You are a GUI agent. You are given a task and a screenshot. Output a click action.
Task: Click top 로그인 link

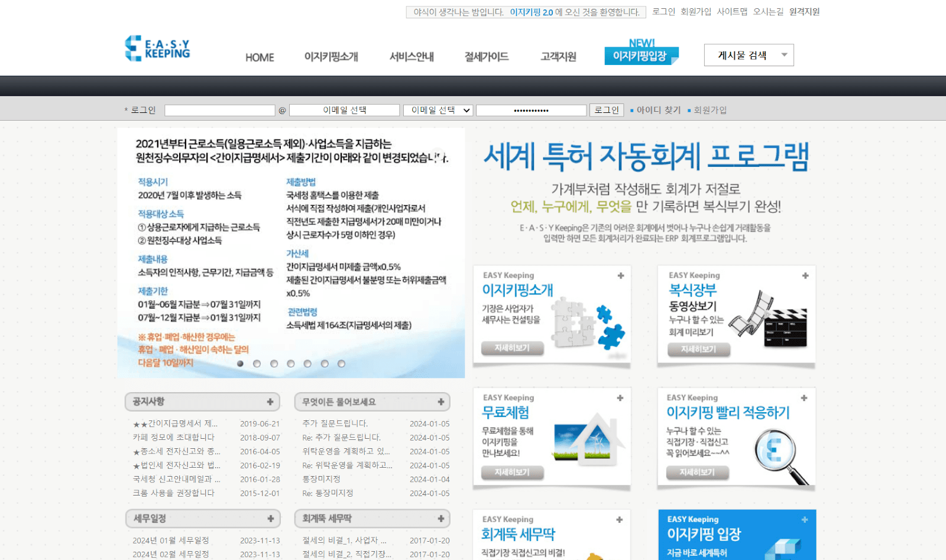pos(663,12)
